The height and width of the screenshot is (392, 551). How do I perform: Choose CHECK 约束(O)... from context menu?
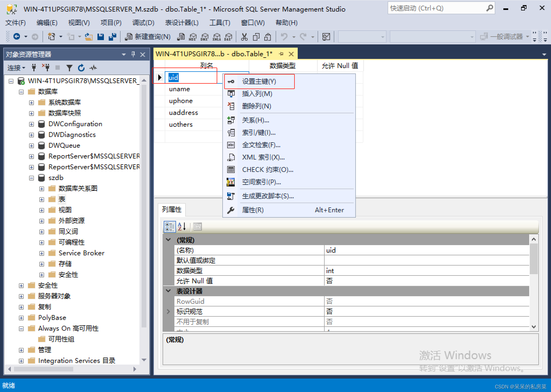tap(289, 169)
